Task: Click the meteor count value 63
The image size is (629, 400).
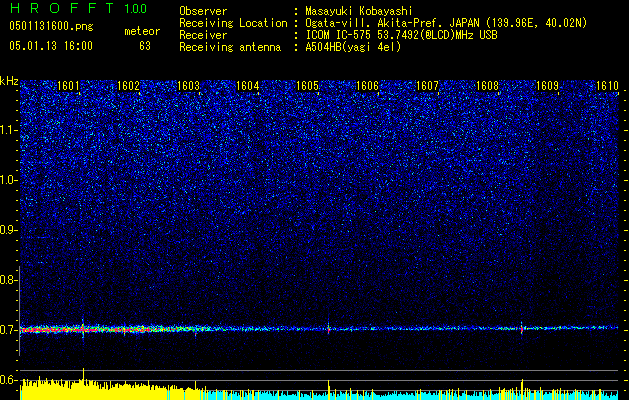Action: (x=145, y=46)
